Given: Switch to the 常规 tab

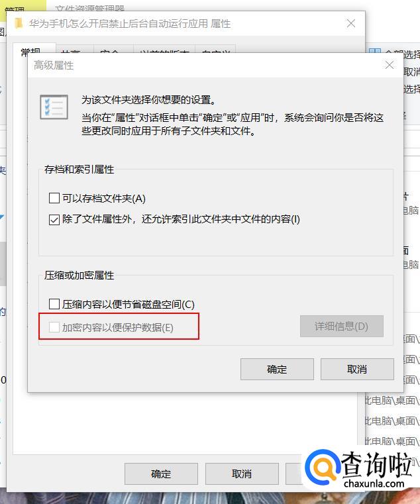Looking at the screenshot, I should (31, 51).
